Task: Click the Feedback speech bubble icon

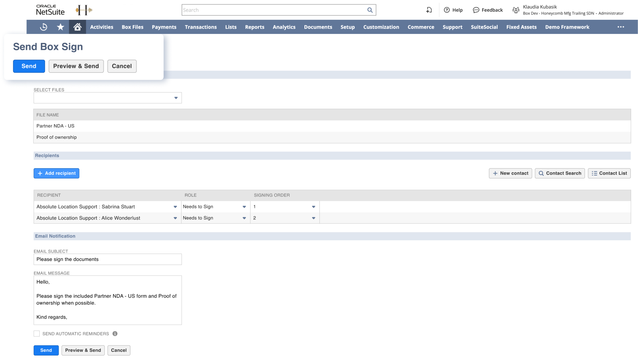Action: coord(476,10)
